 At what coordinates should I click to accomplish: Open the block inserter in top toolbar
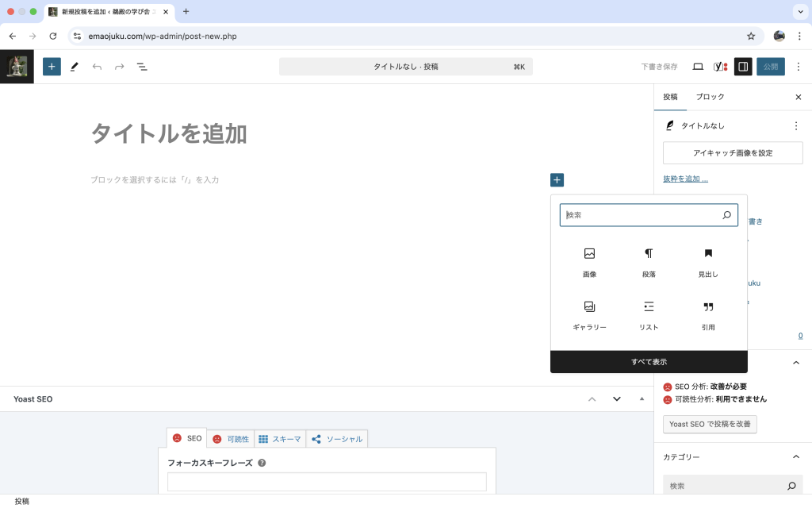click(52, 67)
